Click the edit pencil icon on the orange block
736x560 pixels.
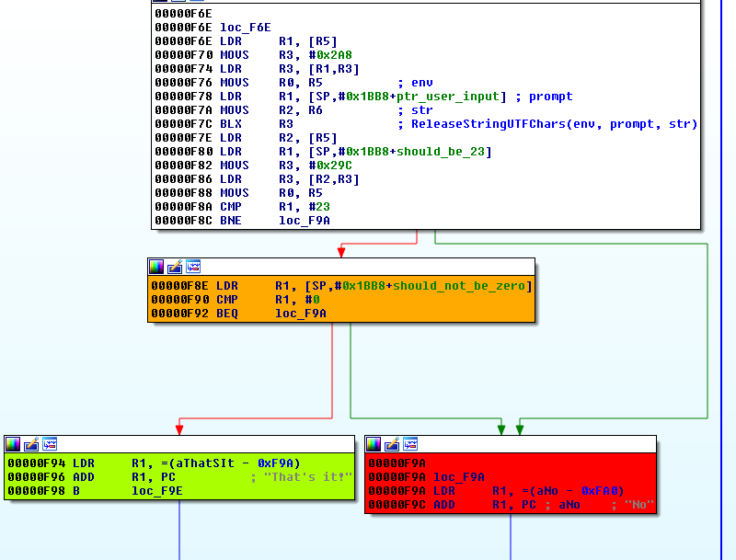(175, 267)
